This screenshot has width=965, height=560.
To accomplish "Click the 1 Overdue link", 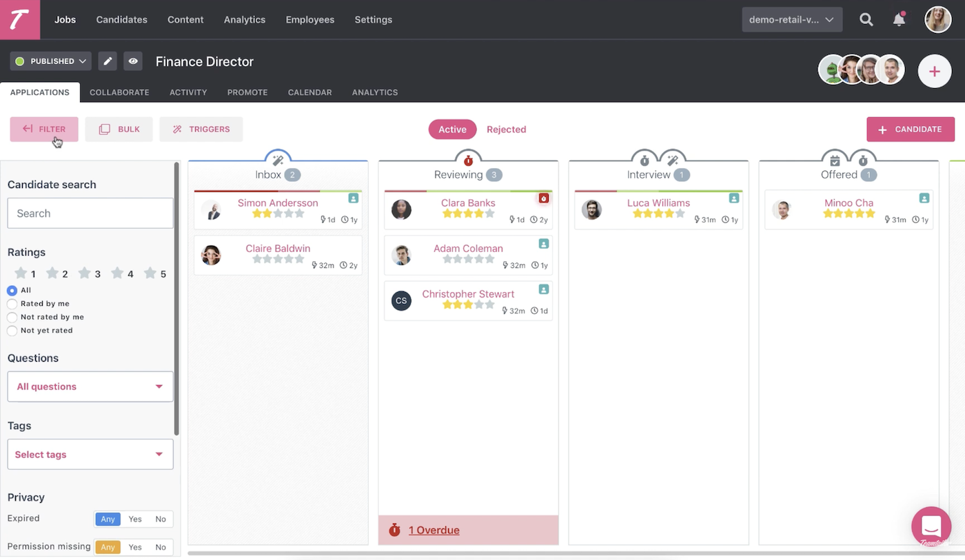I will [434, 530].
